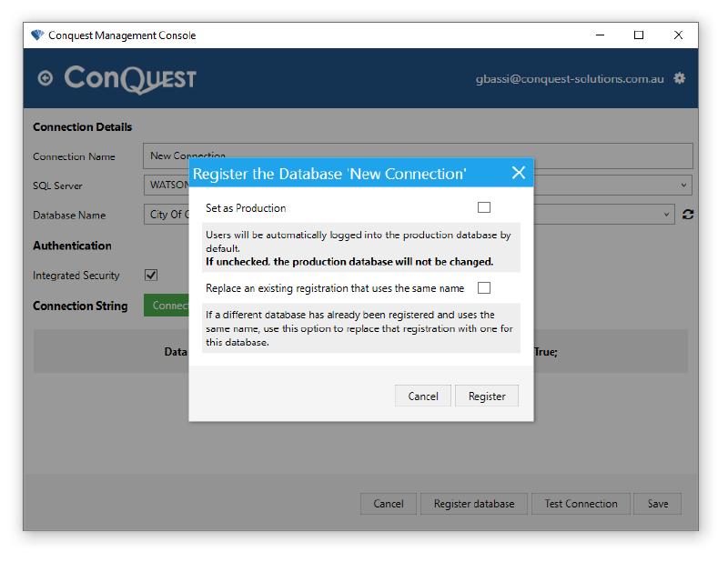This screenshot has width=728, height=562.
Task: Click the bottom Cancel button in console
Action: pos(389,504)
